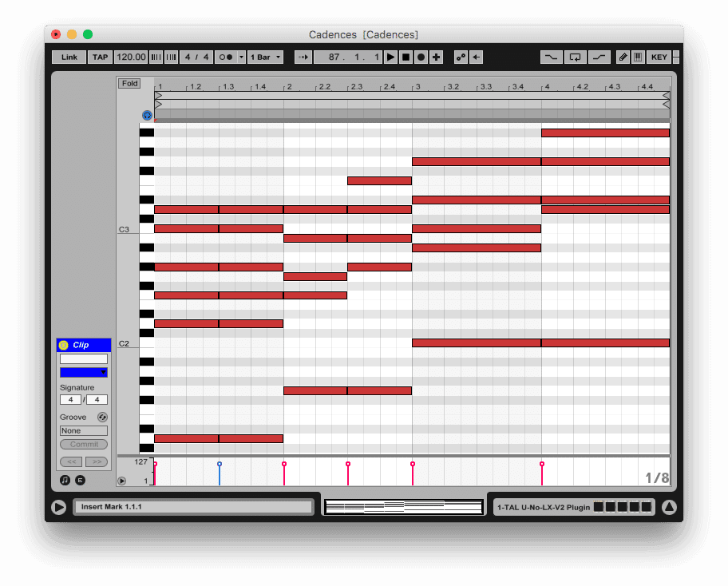Toggle the blue MIDI Editor Preview headphone icon

tap(147, 115)
